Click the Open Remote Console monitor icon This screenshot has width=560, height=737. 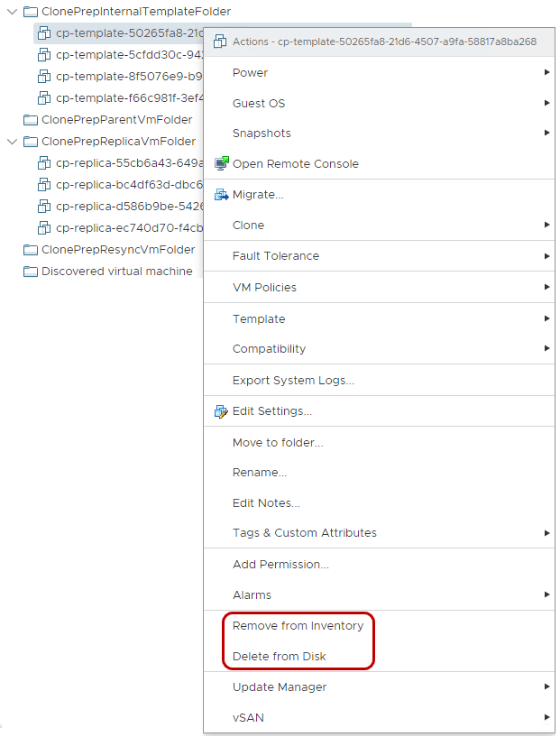(221, 163)
